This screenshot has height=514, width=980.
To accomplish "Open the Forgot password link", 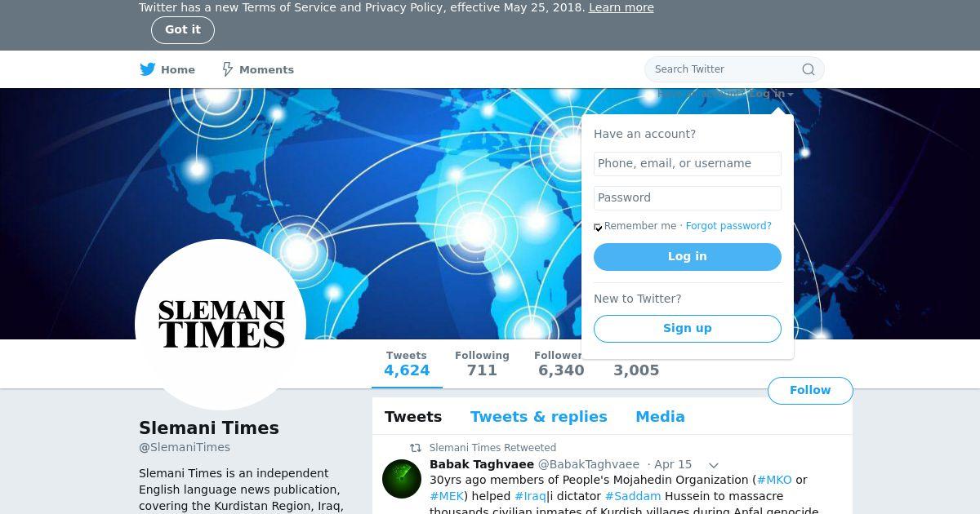I will pos(728,226).
